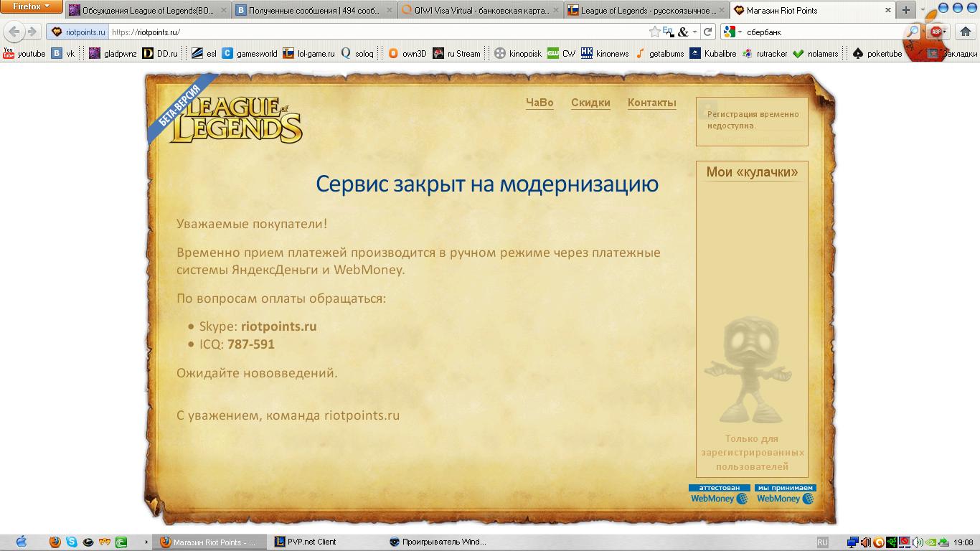Open Skype from the quick launch bar
This screenshot has width=980, height=551.
pos(72,542)
